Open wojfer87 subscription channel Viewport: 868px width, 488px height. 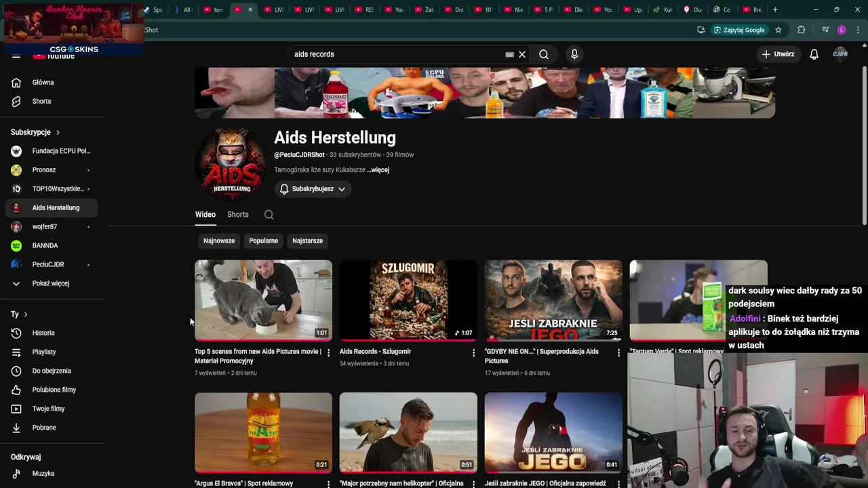[51, 227]
